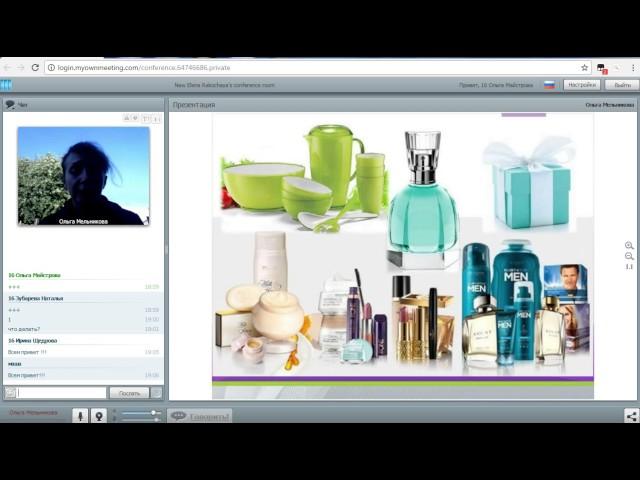Viewport: 640px width, 480px height.
Task: Click the Ольга Мельникова presenter name in header
Action: pyautogui.click(x=610, y=105)
